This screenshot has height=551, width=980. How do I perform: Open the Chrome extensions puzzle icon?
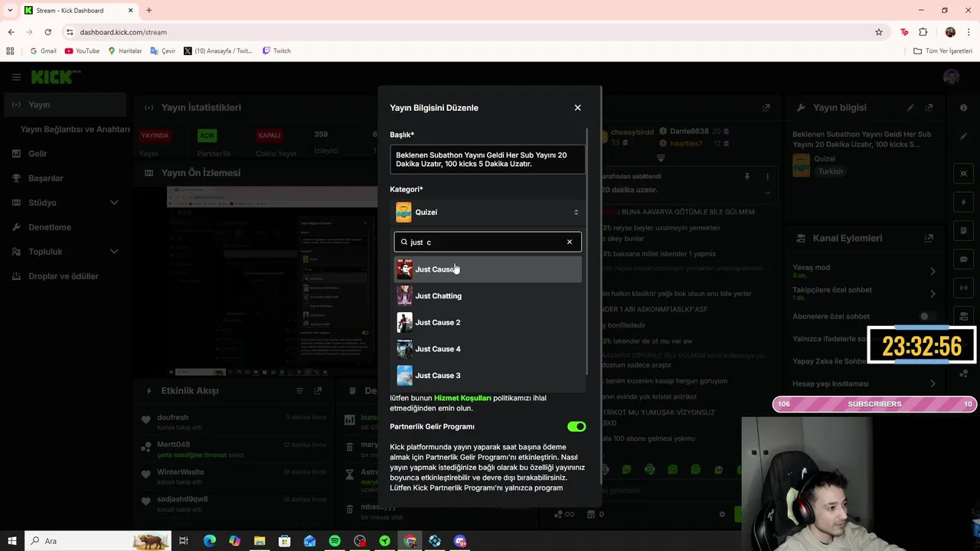point(923,32)
